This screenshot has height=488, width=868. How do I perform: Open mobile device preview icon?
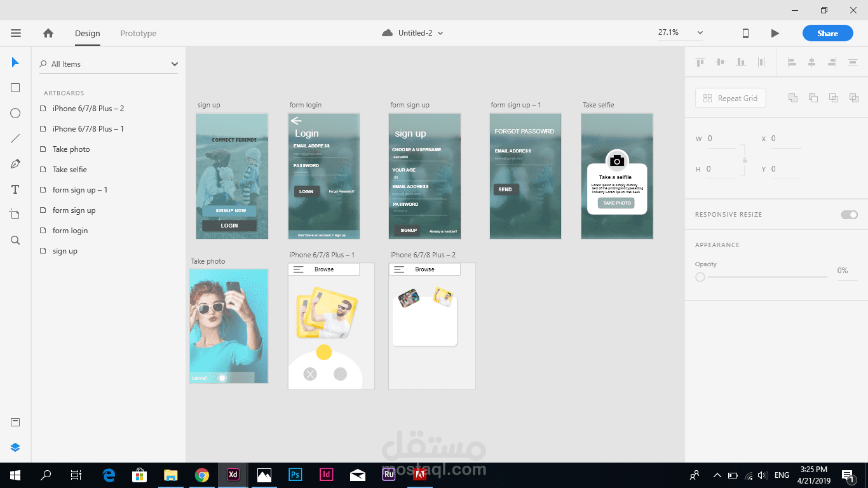click(x=746, y=33)
